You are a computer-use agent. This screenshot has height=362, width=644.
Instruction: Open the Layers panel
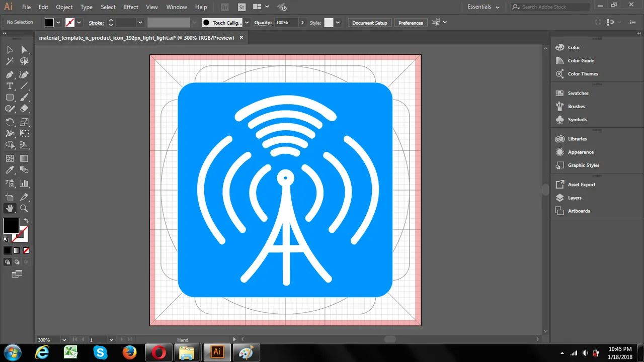575,198
